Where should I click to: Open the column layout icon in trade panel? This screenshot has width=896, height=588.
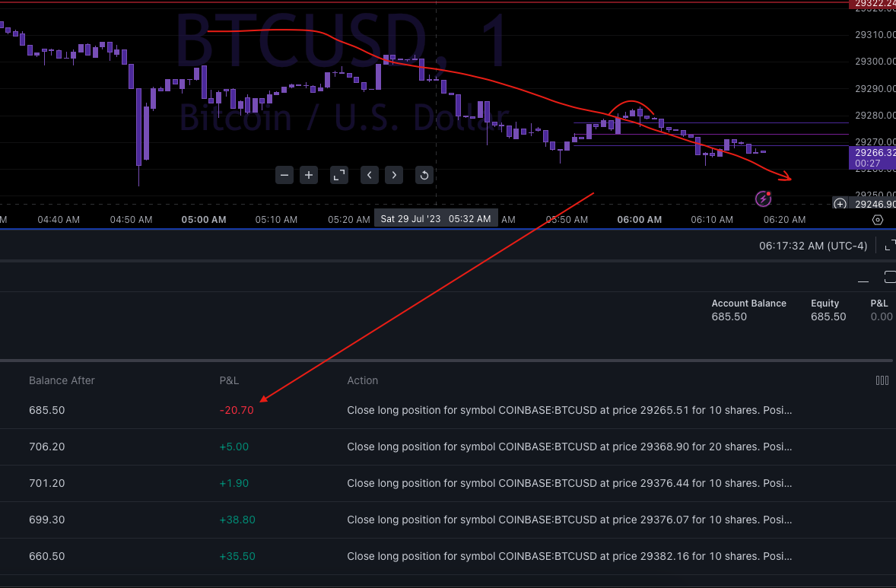coord(882,380)
